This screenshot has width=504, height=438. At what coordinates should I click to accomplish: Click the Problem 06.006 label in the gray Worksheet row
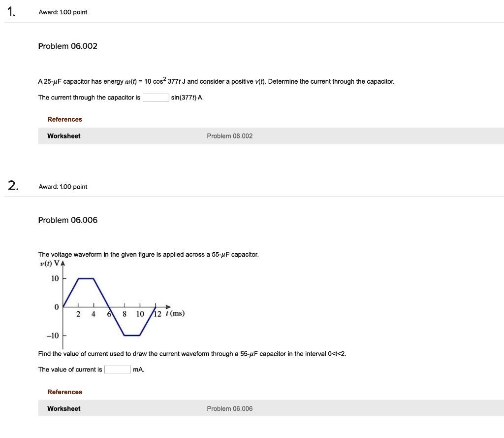coord(229,408)
